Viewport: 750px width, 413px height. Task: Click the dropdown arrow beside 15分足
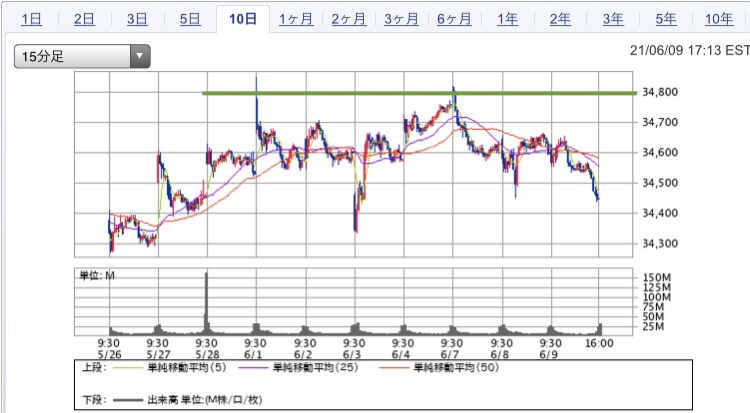(140, 56)
